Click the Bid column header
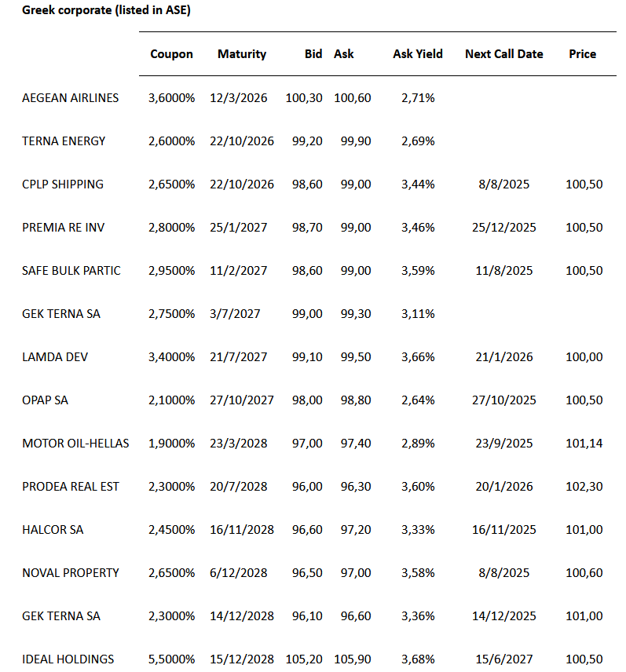This screenshot has height=672, width=626. click(313, 54)
